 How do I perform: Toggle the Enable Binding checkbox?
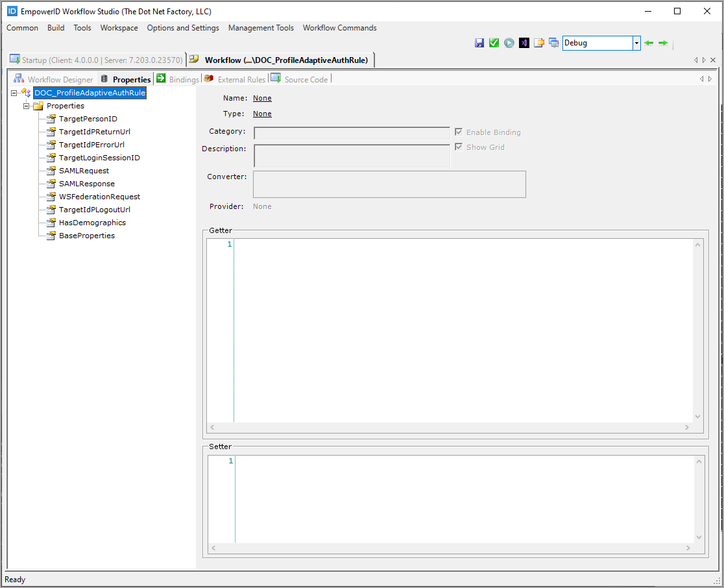pyautogui.click(x=459, y=132)
